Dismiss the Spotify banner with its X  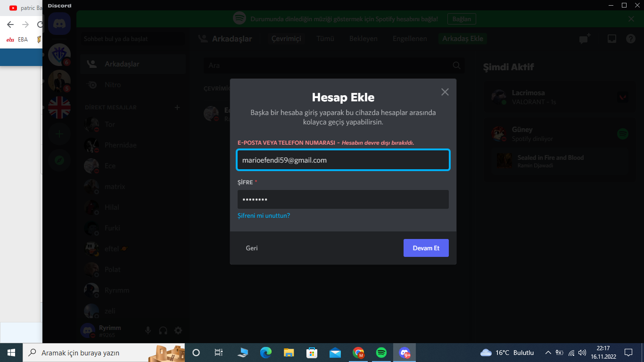631,19
